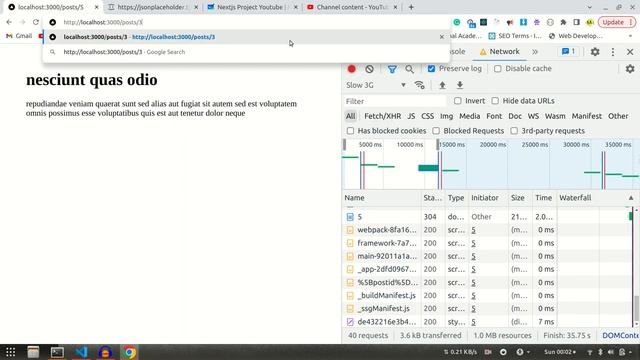Open network panel settings gear
The height and width of the screenshot is (360, 640).
tap(630, 69)
